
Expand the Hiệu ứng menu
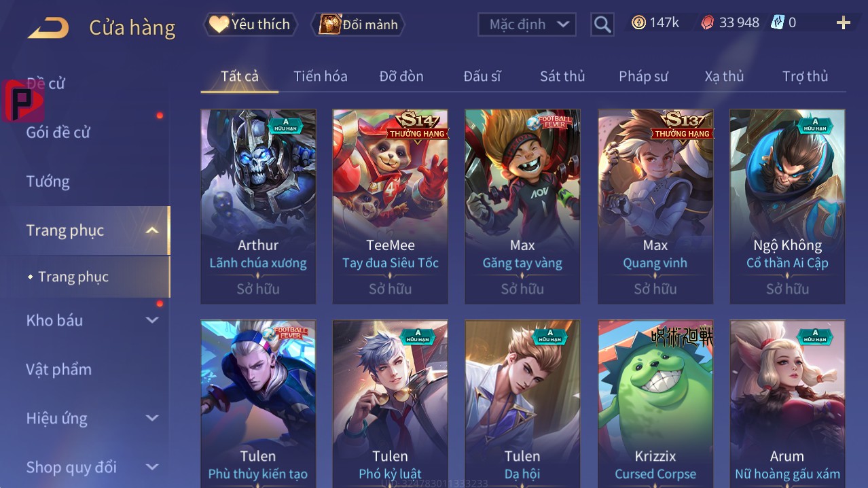pos(152,418)
